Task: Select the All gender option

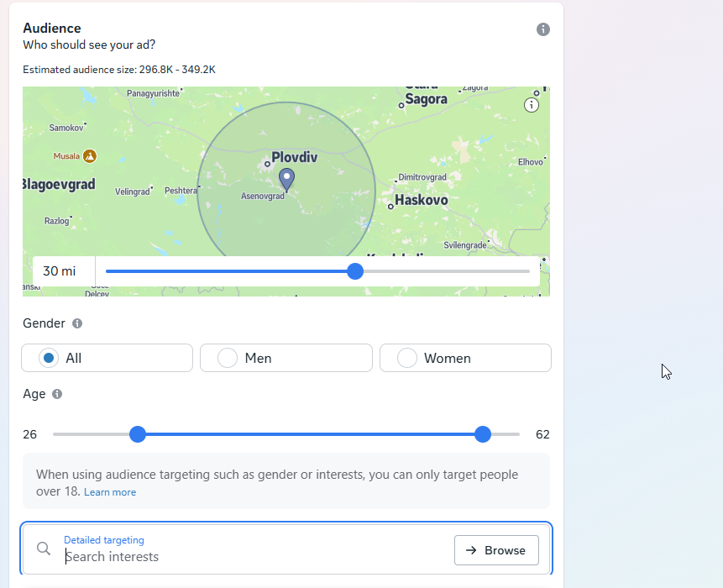Action: click(107, 358)
